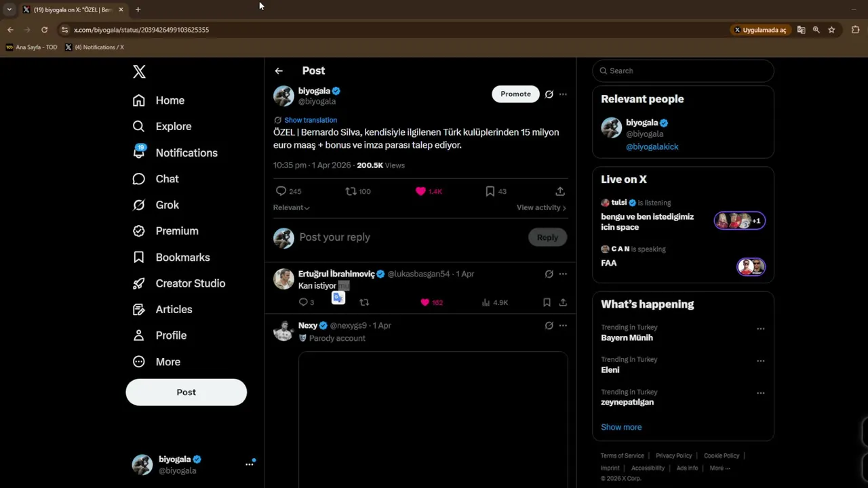The height and width of the screenshot is (488, 868).
Task: Open more options for Eleni trend
Action: click(x=760, y=361)
